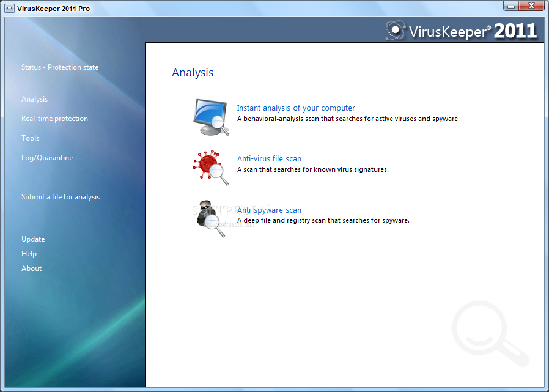
Task: Minimize the VirusKeeper window
Action: click(x=511, y=6)
